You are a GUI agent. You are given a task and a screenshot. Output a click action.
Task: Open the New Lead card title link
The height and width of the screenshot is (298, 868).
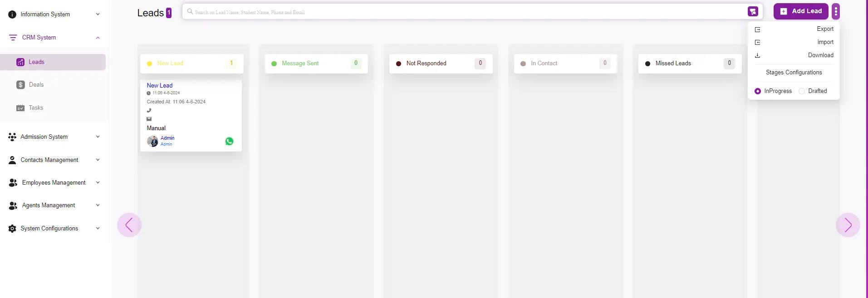[x=160, y=85]
